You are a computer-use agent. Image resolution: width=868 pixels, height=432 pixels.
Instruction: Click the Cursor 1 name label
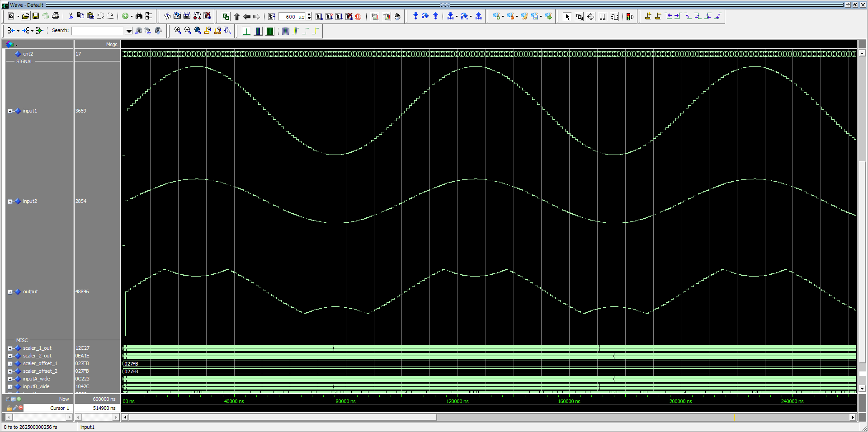point(60,408)
